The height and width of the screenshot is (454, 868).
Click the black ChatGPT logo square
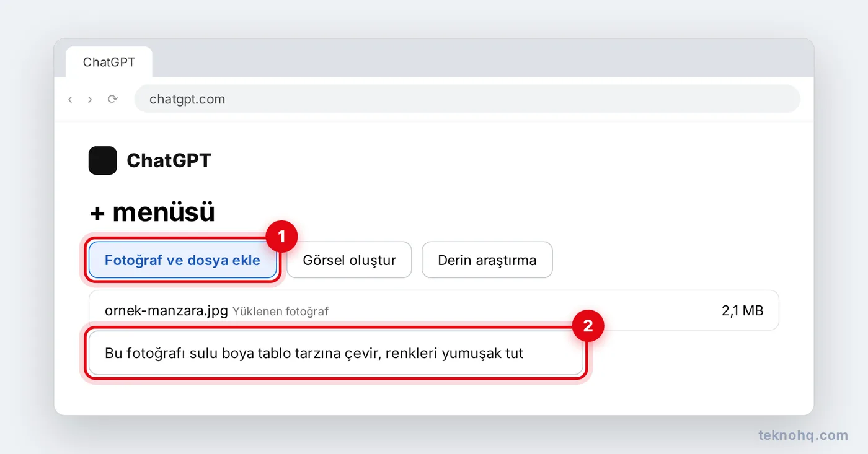tap(103, 160)
